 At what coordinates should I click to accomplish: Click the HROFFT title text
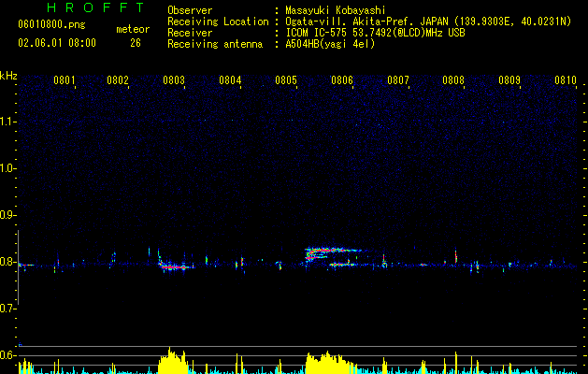[x=96, y=7]
